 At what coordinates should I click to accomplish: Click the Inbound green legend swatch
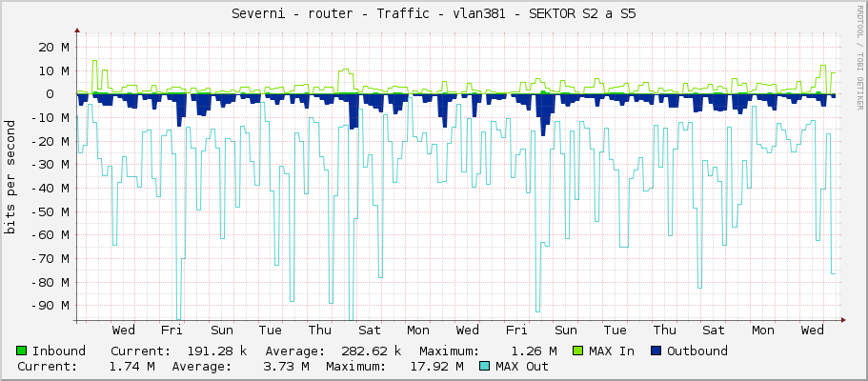[x=22, y=351]
